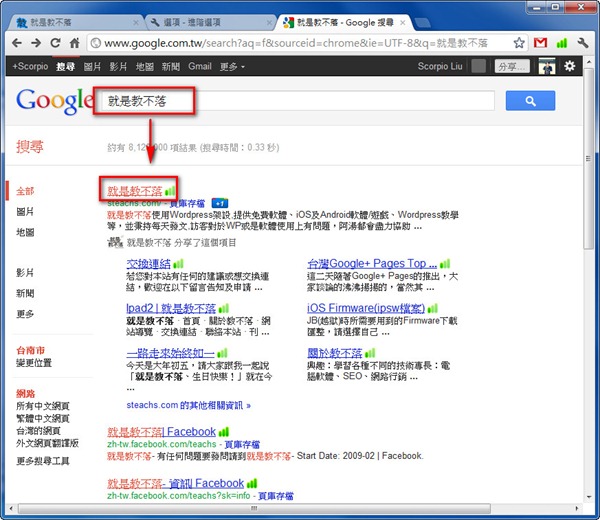Screen dimensions: 600x520
Task: Click the Scorpio Liu profile photo
Action: [x=546, y=66]
